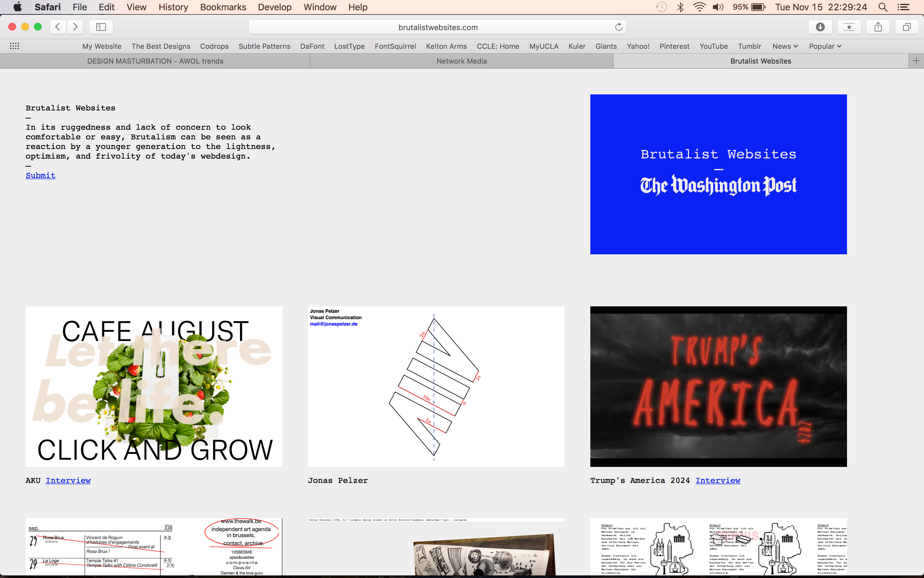The height and width of the screenshot is (578, 924).
Task: Open the MyUCLA bookmark
Action: click(x=544, y=46)
